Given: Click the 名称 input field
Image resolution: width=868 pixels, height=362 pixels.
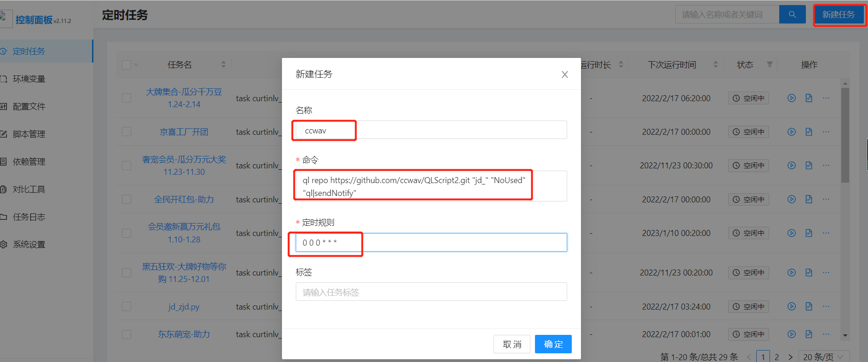Looking at the screenshot, I should [431, 130].
